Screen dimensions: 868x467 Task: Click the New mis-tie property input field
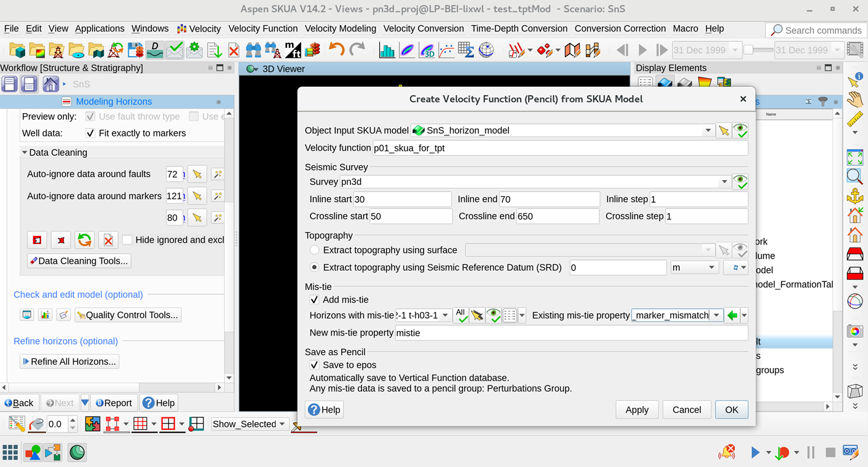point(571,332)
